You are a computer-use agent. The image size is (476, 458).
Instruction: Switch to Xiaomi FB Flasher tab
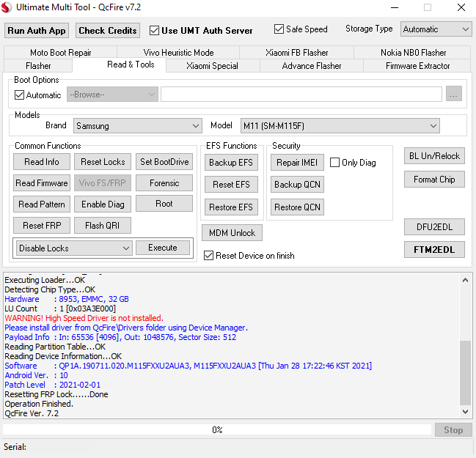click(296, 53)
